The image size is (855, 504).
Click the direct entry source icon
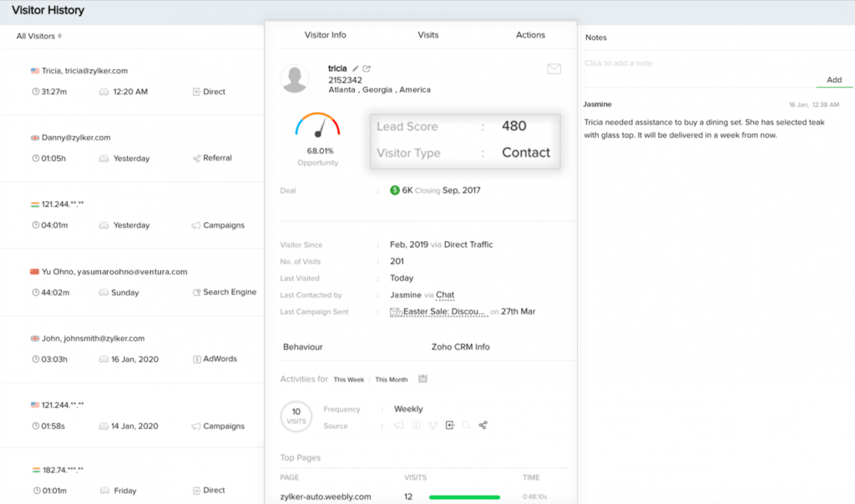tap(449, 425)
